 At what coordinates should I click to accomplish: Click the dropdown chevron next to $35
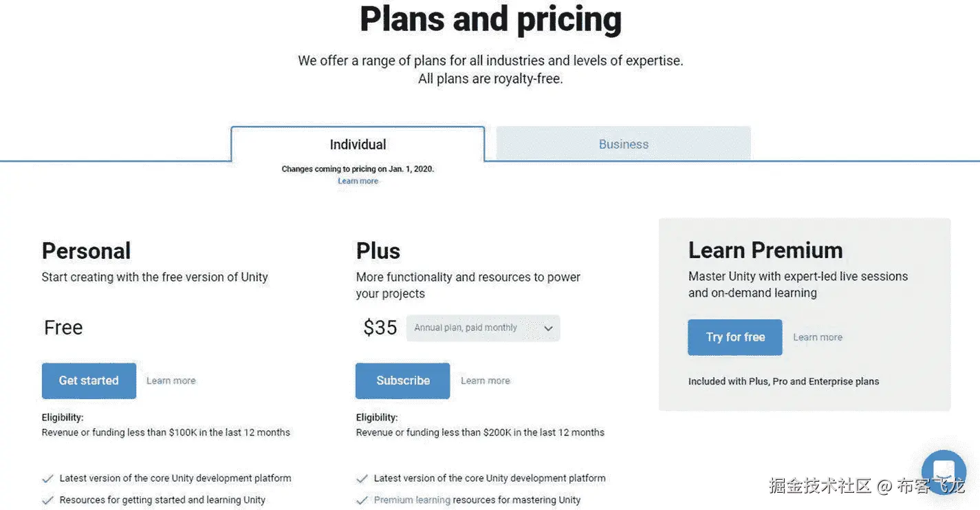(x=548, y=328)
